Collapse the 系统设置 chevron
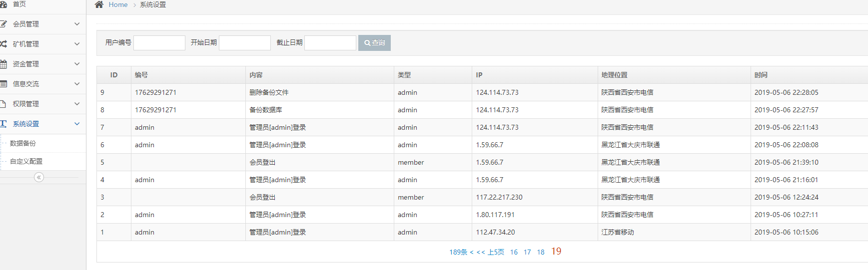868x270 pixels. [77, 124]
